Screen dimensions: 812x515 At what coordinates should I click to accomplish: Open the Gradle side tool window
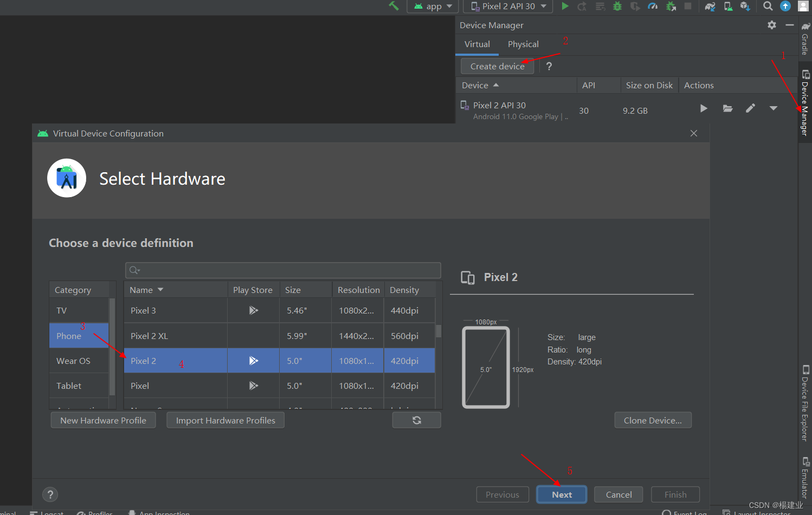pyautogui.click(x=805, y=38)
